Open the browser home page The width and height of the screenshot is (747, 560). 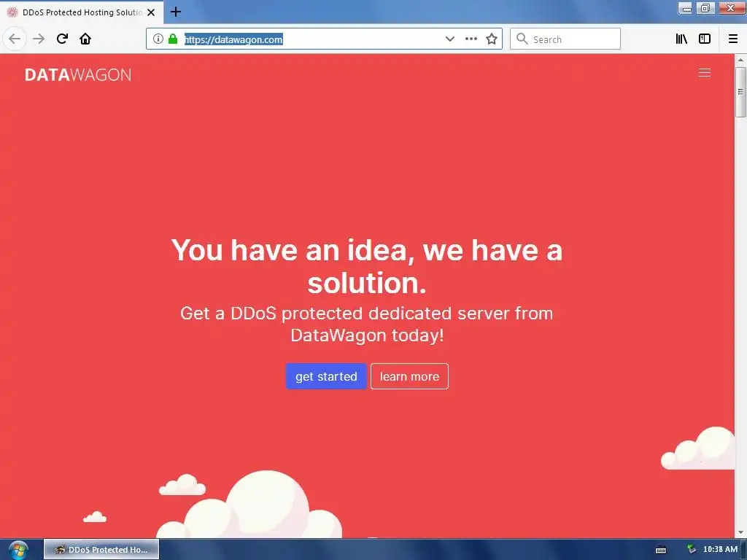pos(85,39)
